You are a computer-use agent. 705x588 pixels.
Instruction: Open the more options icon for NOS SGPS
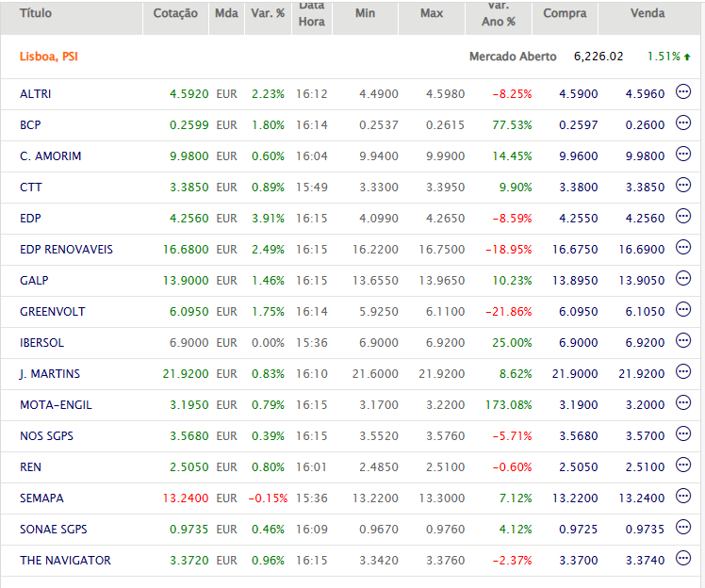pyautogui.click(x=683, y=433)
